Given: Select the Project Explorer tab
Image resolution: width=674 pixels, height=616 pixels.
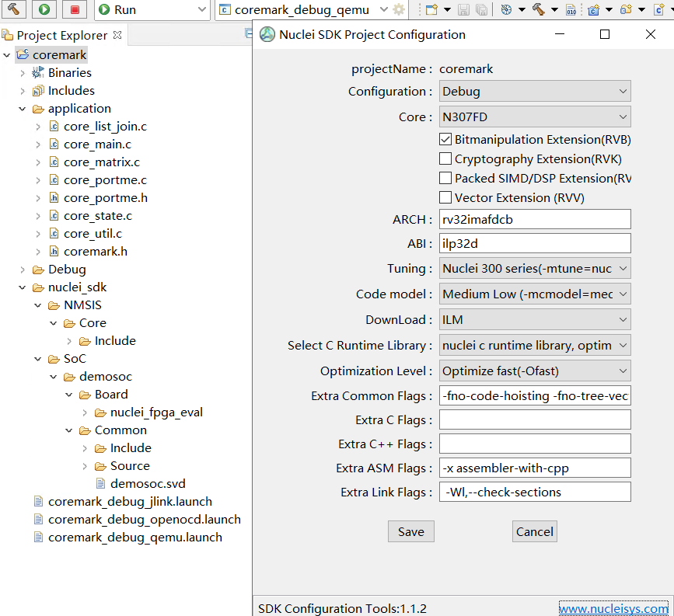Looking at the screenshot, I should click(x=62, y=35).
